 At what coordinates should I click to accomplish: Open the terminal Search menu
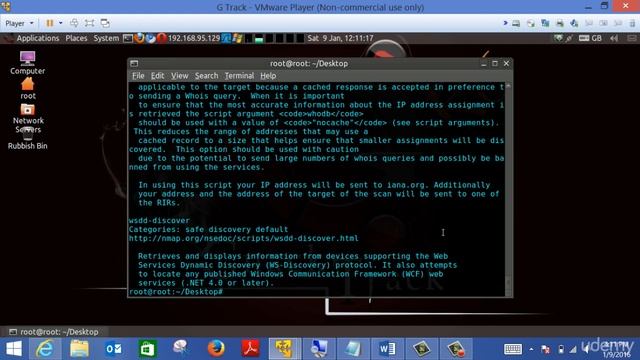point(206,76)
